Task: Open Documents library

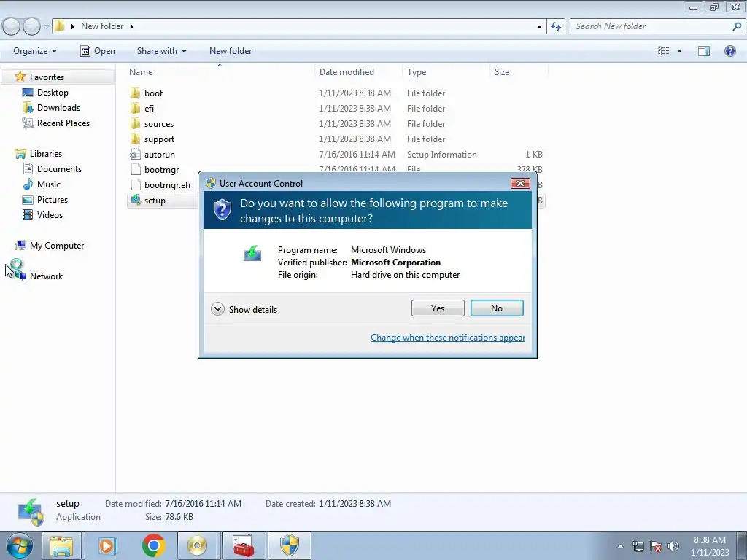Action: pos(59,169)
